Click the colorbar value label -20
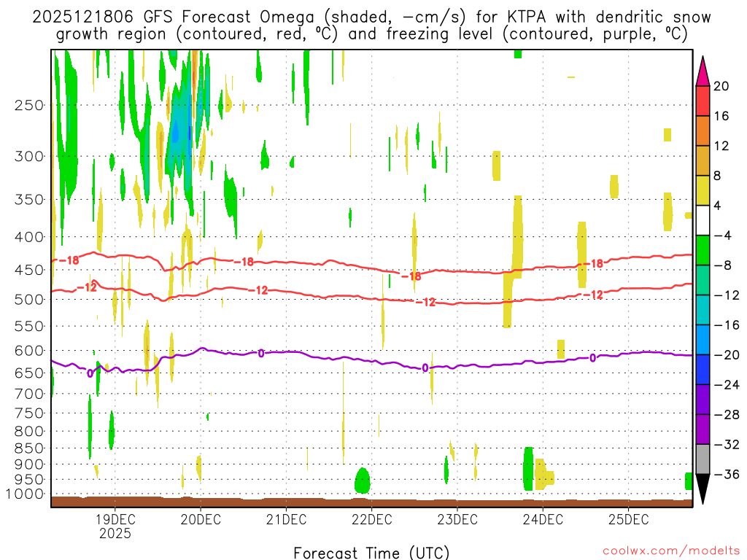This screenshot has width=747, height=560. (727, 355)
